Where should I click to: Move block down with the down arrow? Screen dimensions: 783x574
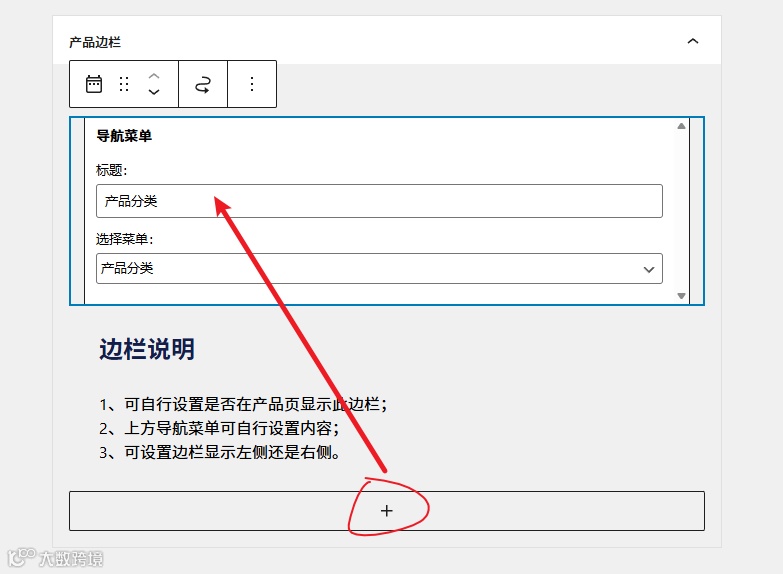154,92
